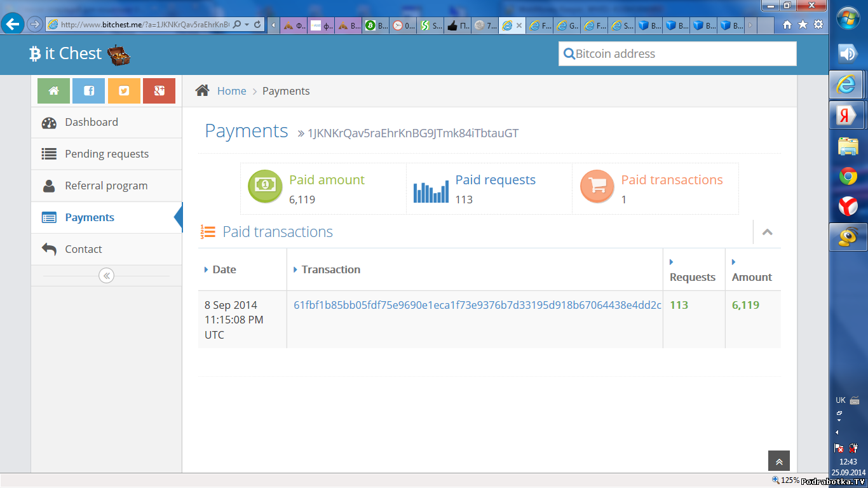The width and height of the screenshot is (868, 488).
Task: Sort the table by Requests column
Action: 692,277
